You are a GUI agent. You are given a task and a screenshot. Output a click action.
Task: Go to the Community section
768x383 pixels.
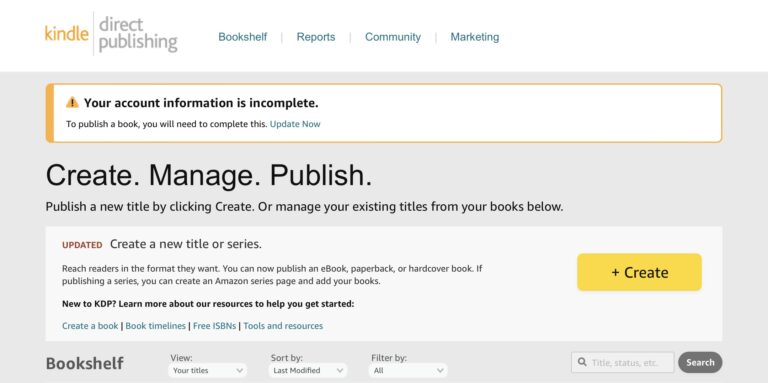pos(393,37)
